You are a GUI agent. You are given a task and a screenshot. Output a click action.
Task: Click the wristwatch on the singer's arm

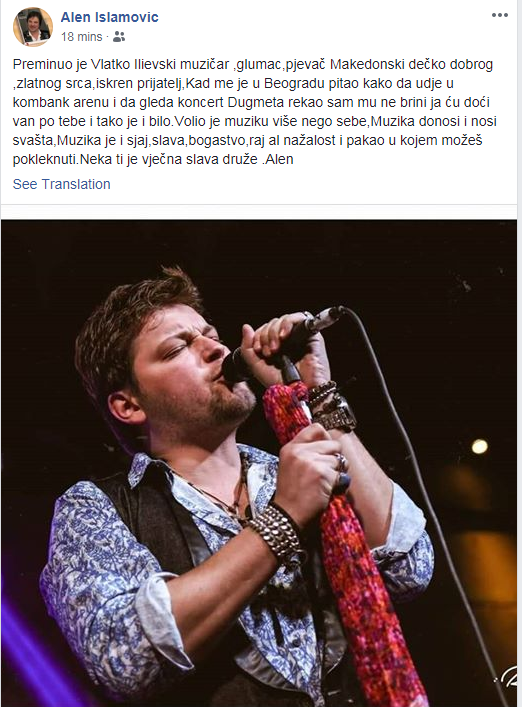(x=337, y=415)
